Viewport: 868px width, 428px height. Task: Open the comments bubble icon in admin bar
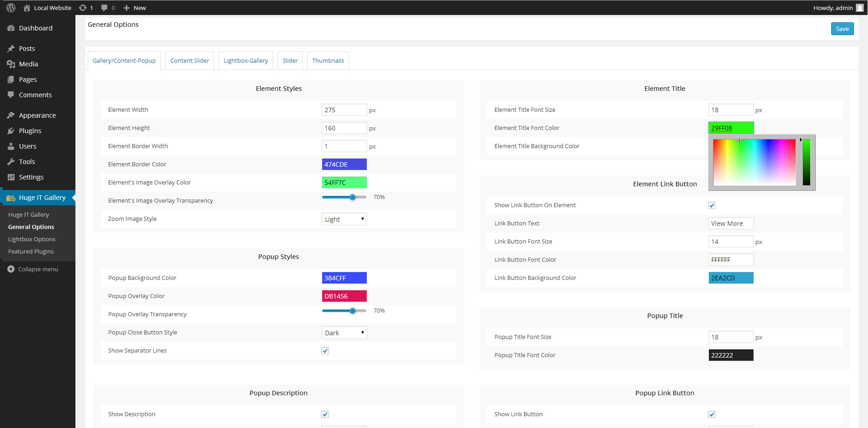point(105,8)
